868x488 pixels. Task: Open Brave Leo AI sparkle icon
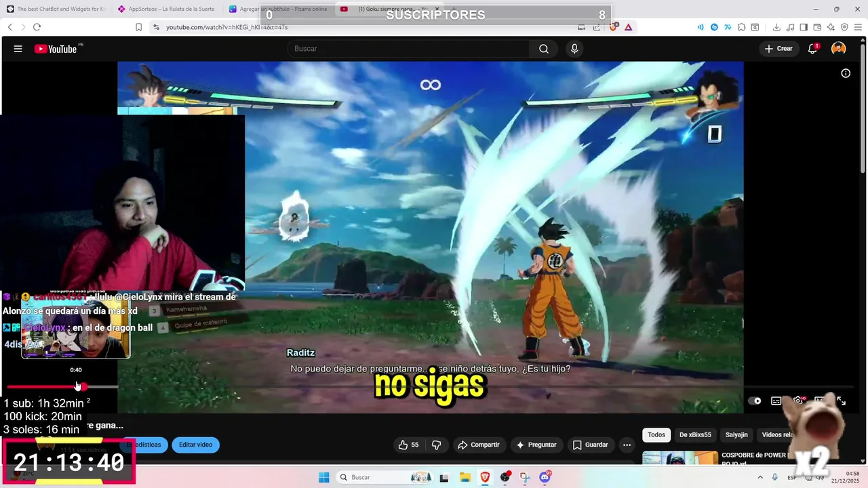(831, 27)
